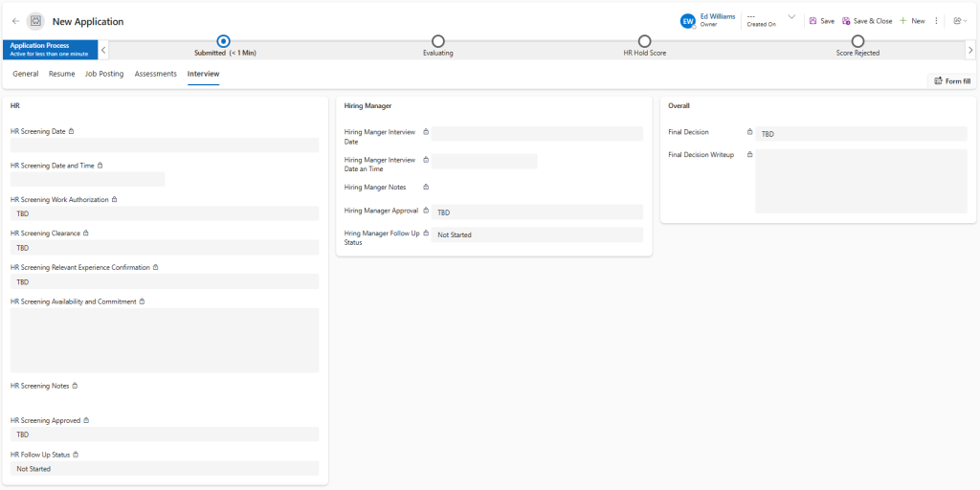Image resolution: width=980 pixels, height=490 pixels.
Task: Open Relevant Experience Confirmation dropdown
Action: [x=165, y=281]
